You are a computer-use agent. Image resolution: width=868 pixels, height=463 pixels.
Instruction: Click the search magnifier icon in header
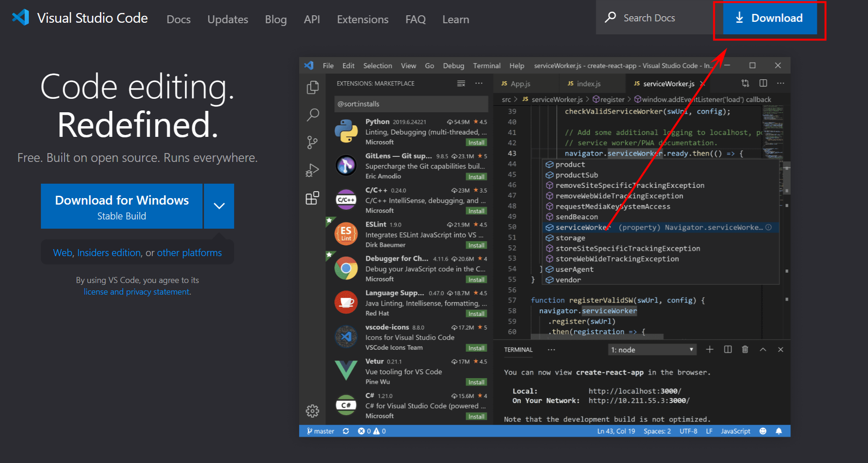(x=610, y=18)
